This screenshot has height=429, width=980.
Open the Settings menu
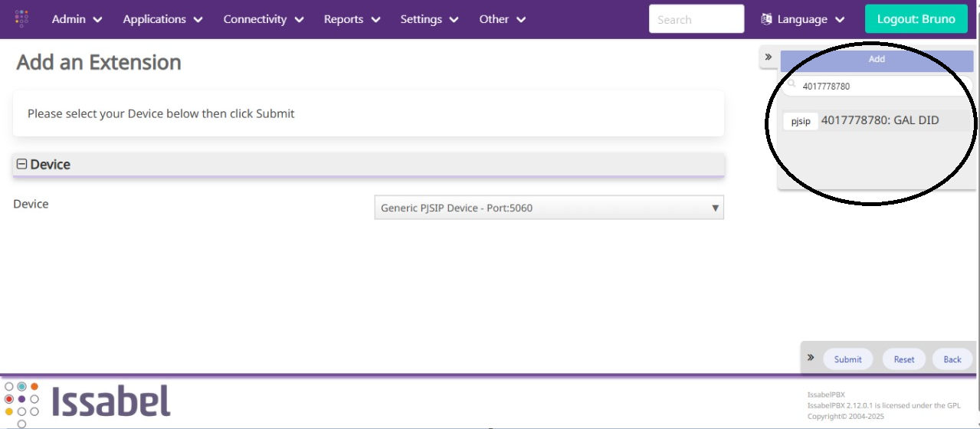pos(429,19)
